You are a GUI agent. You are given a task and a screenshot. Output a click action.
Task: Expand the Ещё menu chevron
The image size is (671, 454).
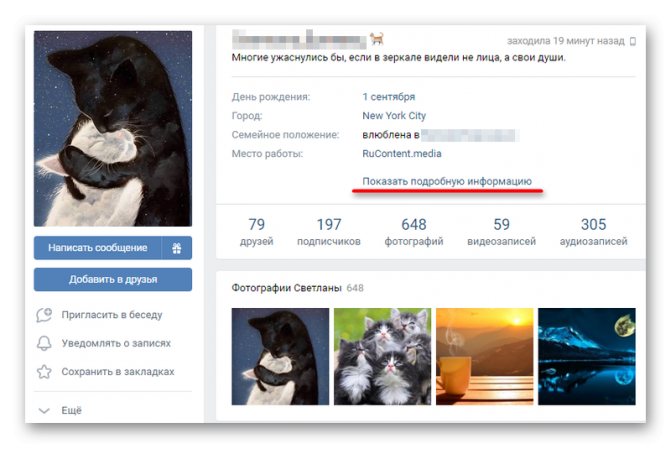pyautogui.click(x=44, y=411)
